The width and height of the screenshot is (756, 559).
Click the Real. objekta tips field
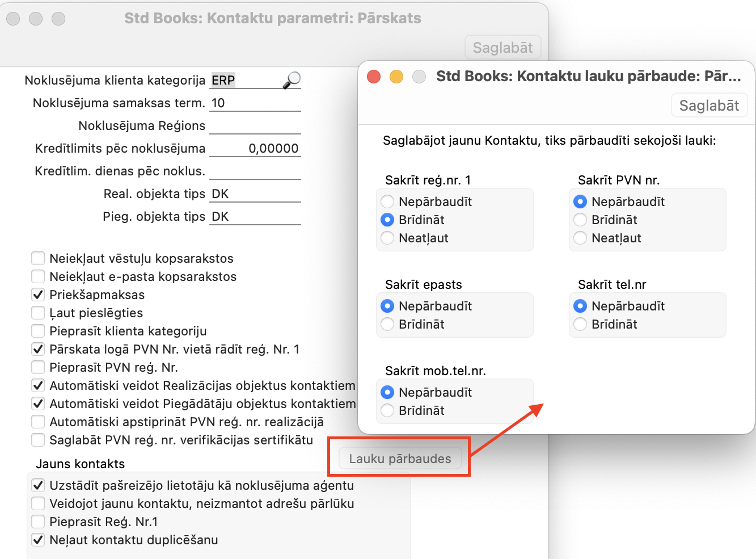pyautogui.click(x=255, y=194)
